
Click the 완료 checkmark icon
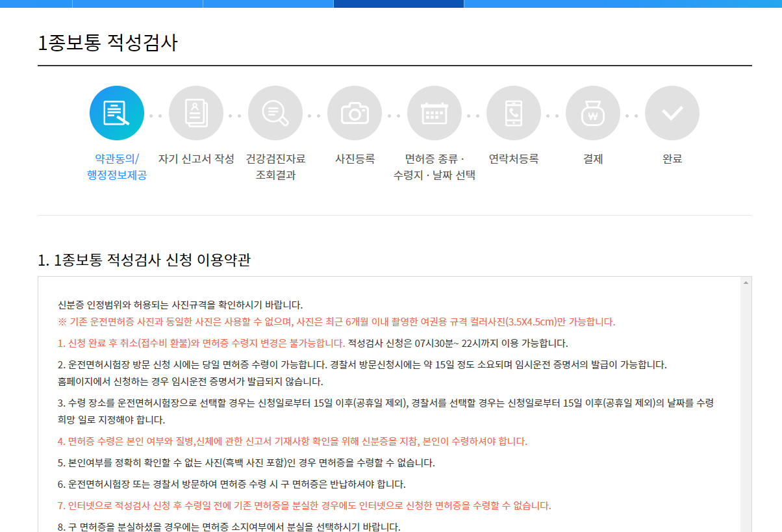click(x=672, y=112)
